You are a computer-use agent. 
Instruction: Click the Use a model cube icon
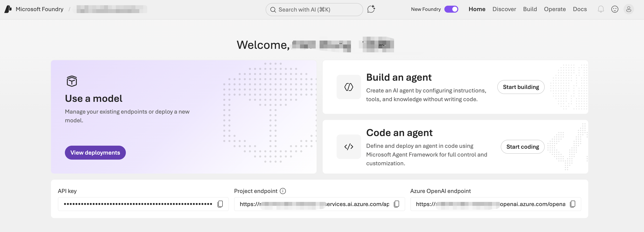[x=72, y=81]
